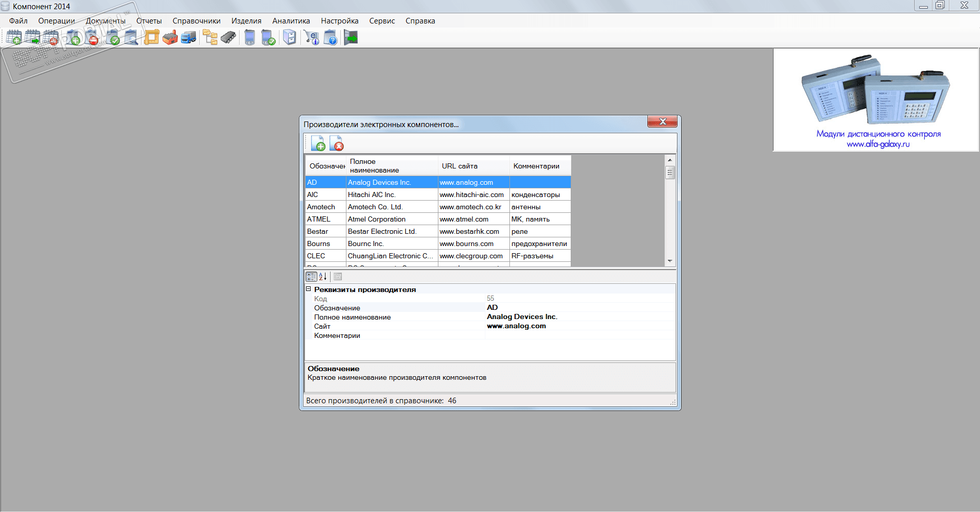Click the Код property row label
980x512 pixels.
(x=320, y=299)
